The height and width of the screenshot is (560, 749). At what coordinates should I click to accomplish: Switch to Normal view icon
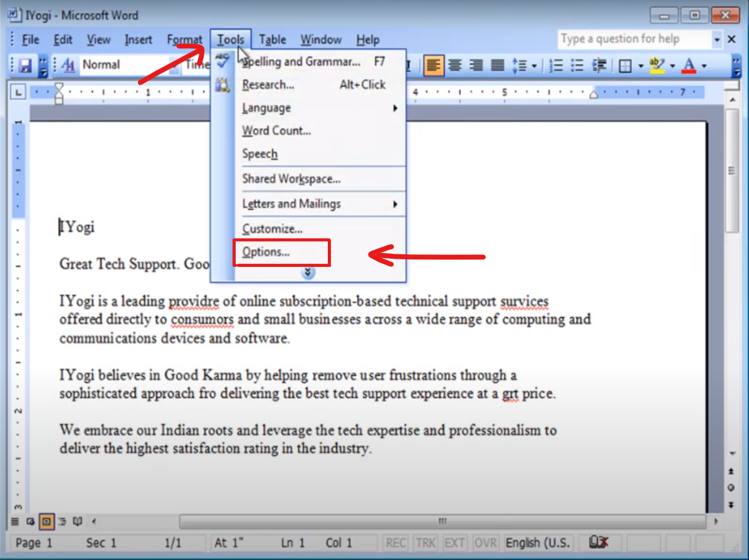[15, 521]
